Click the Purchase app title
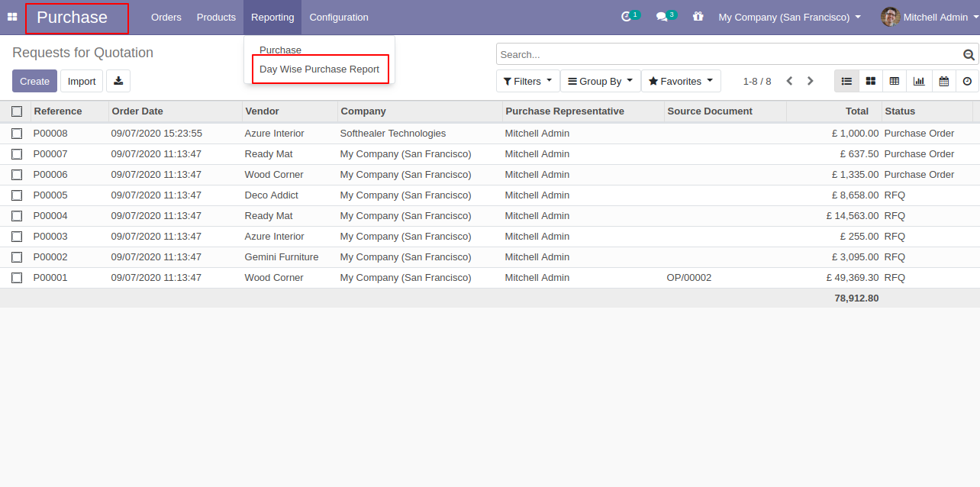Viewport: 980px width, 487px height. 73,18
